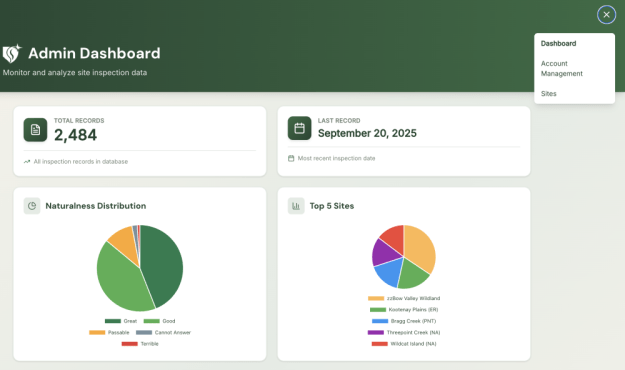The width and height of the screenshot is (625, 370).
Task: Open the Sites menu entry
Action: click(548, 94)
